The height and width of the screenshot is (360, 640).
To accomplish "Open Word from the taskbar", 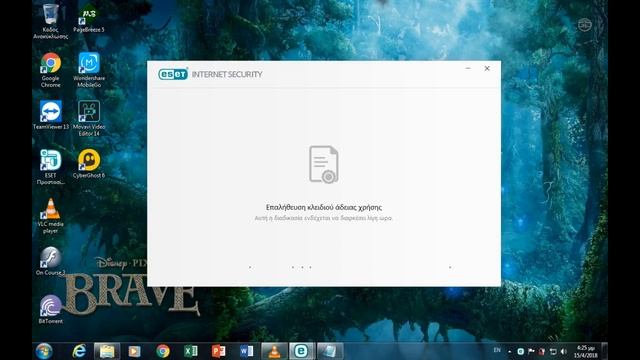I will coord(246,351).
